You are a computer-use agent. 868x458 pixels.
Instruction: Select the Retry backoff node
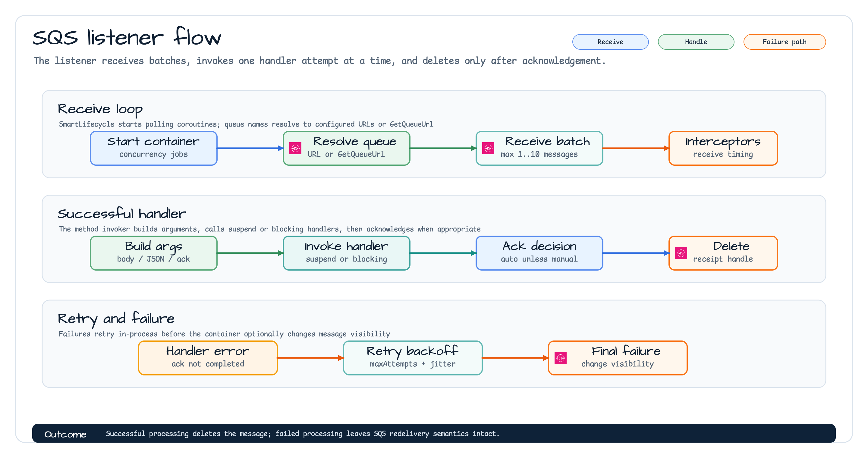(x=413, y=358)
